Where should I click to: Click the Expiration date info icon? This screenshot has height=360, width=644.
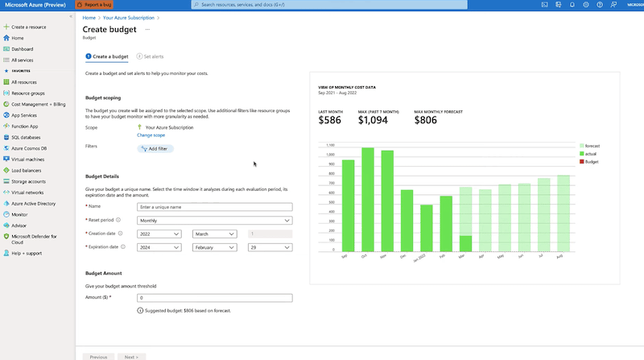pos(123,246)
